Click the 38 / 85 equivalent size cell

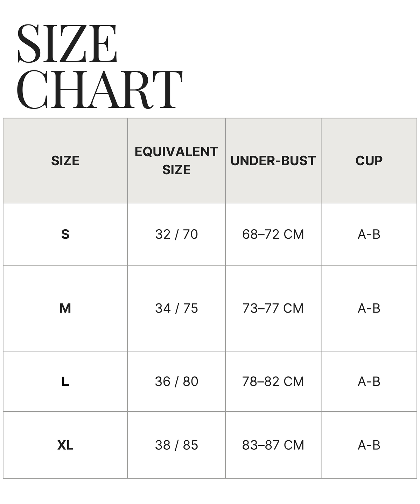[x=176, y=445]
